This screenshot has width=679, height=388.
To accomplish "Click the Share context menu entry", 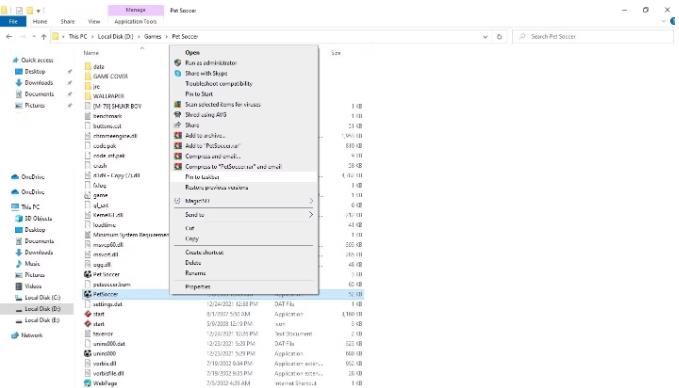I will coord(192,125).
